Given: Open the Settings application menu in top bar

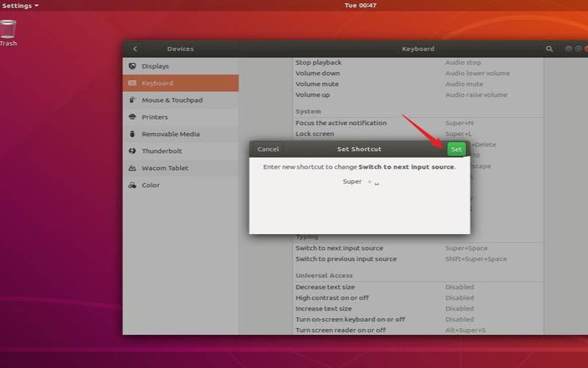Looking at the screenshot, I should point(21,6).
